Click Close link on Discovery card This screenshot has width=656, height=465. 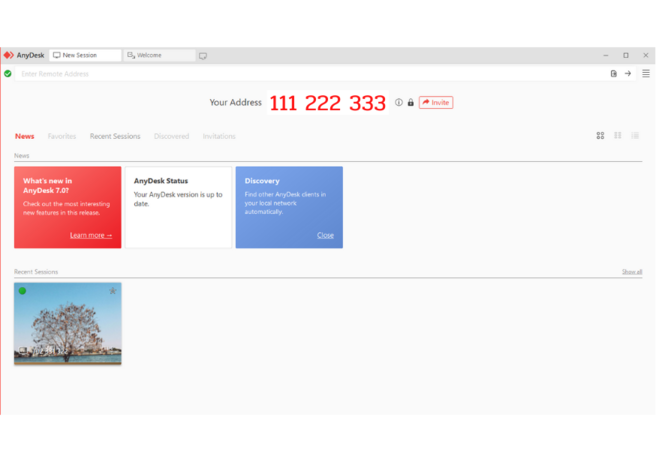pyautogui.click(x=325, y=235)
